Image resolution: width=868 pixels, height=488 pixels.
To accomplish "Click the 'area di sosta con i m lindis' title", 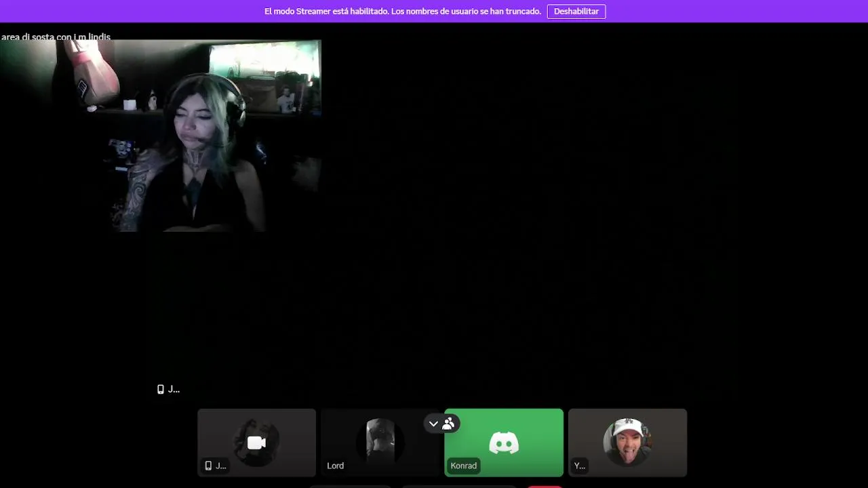I will tap(56, 37).
